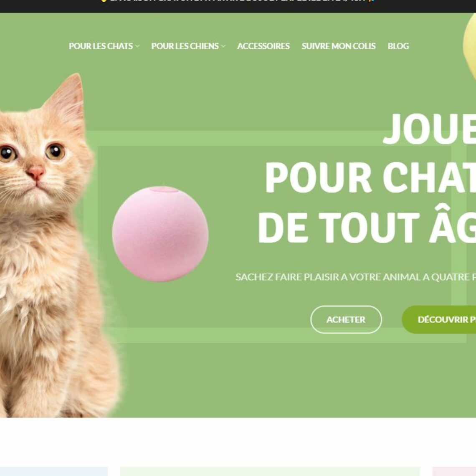Open the pale green card at the bottom
The height and width of the screenshot is (476, 476).
pyautogui.click(x=270, y=471)
